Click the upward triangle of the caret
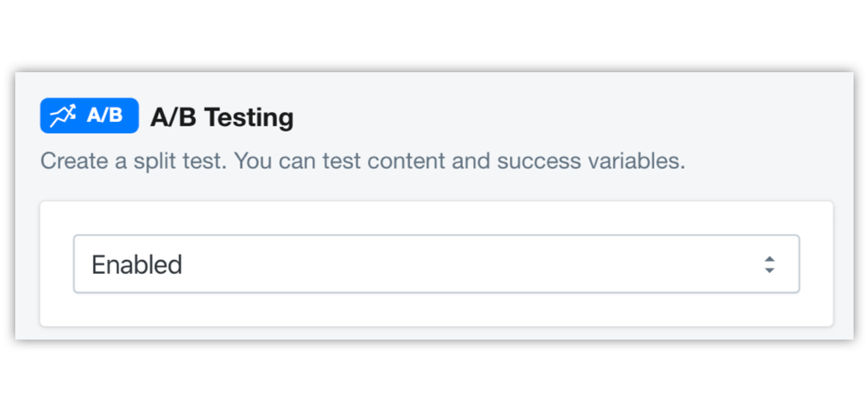The image size is (868, 411). click(769, 258)
